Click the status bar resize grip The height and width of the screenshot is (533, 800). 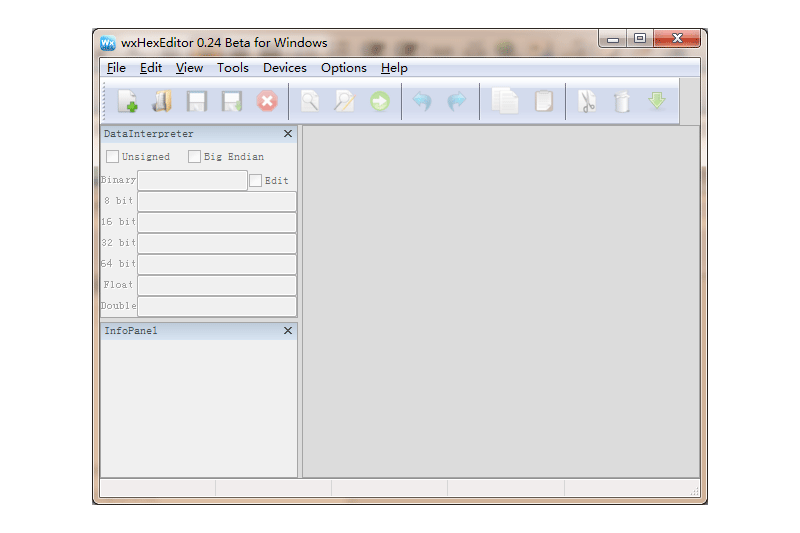[x=694, y=491]
